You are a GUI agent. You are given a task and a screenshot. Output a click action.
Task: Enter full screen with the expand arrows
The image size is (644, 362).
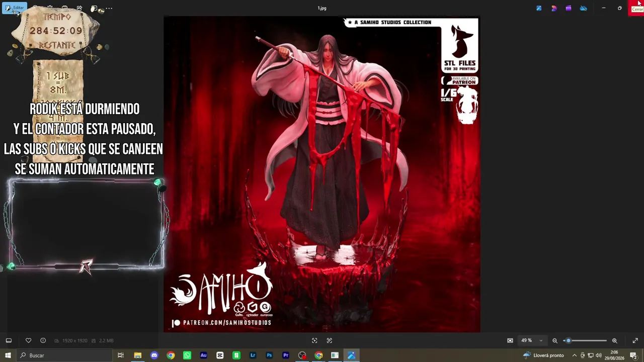click(x=635, y=340)
